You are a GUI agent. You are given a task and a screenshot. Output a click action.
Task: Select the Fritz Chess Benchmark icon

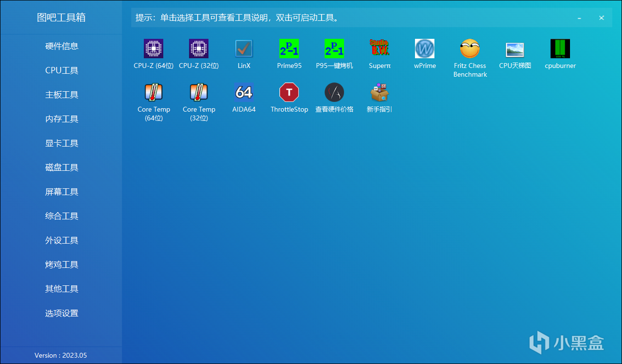(470, 49)
